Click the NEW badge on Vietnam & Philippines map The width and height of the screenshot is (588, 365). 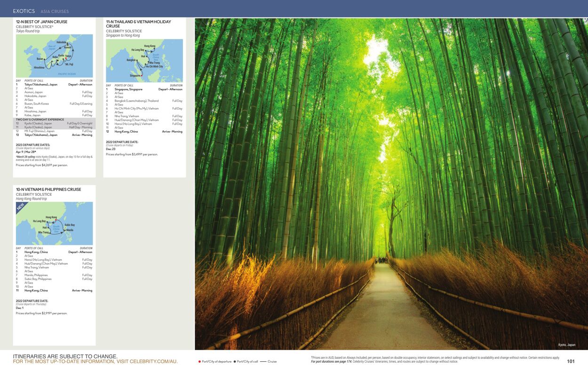20,207
